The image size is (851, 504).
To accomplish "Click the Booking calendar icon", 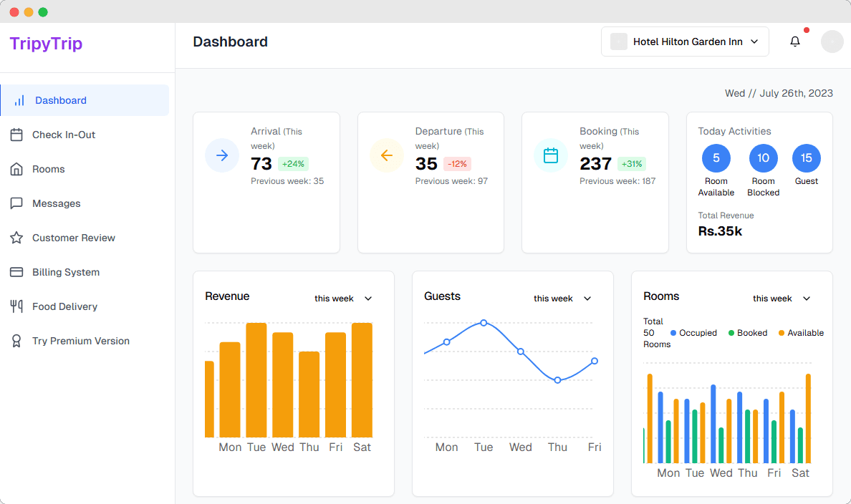I will (x=551, y=155).
